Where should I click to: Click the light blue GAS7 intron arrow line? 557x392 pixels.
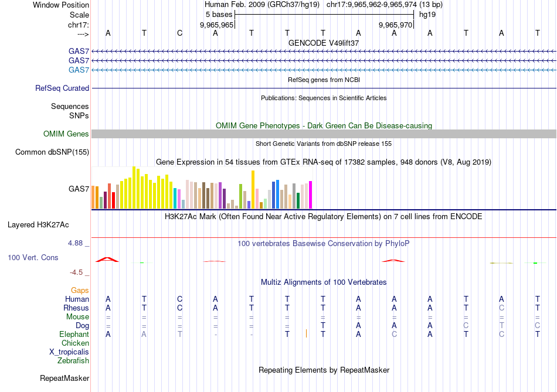324,70
